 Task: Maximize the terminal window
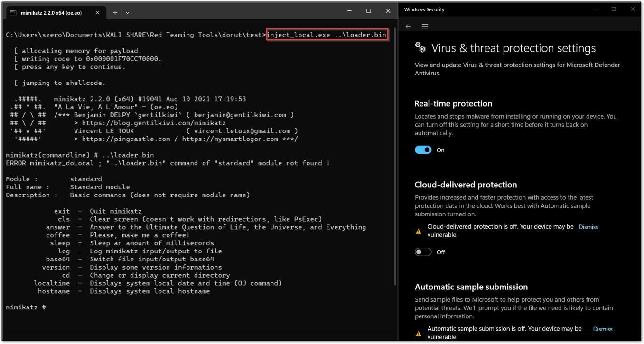pos(369,11)
